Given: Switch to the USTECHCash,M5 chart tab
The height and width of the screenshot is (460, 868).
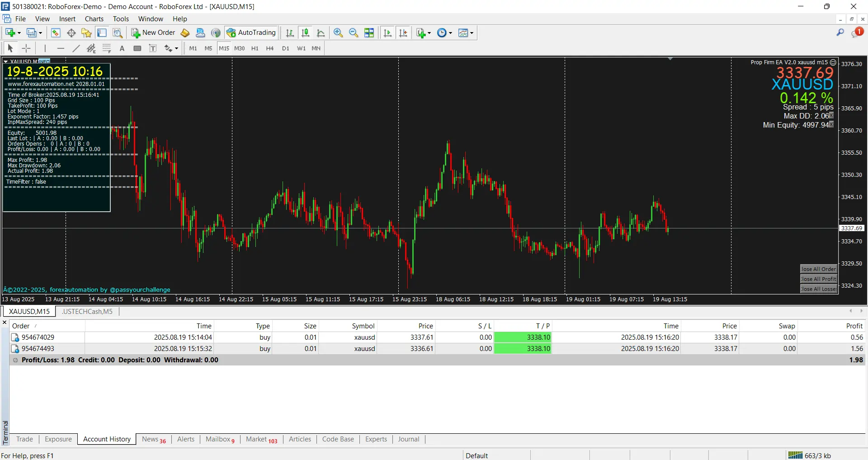Looking at the screenshot, I should point(87,312).
